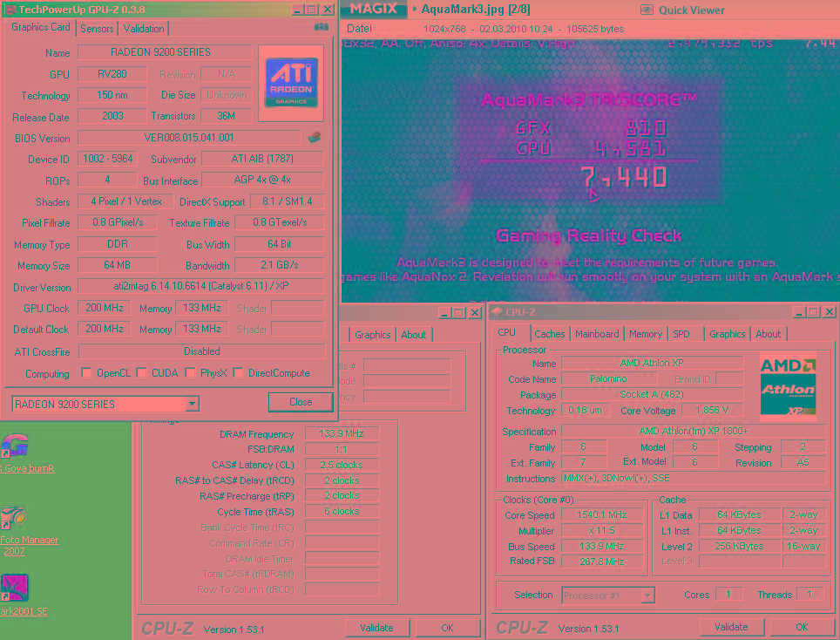Viewport: 840px width, 640px height.
Task: Click the GPU-Z title bar icon
Action: (x=9, y=10)
